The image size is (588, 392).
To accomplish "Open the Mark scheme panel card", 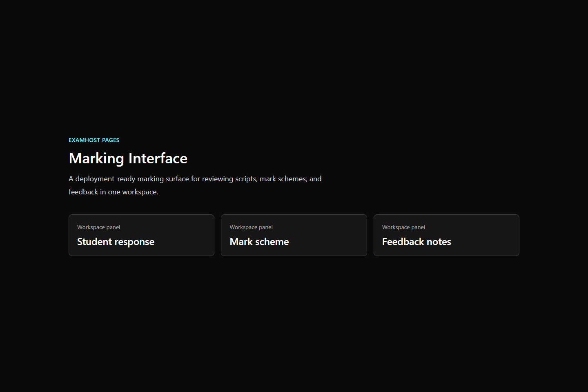I will 294,235.
